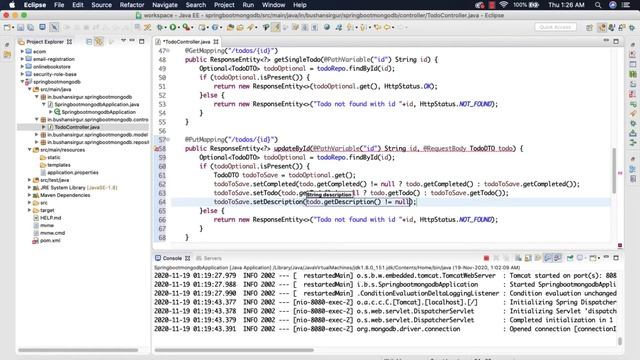Viewport: 640px width, 360px height.
Task: Open the Project Explorer View Menu dropdown
Action: click(x=123, y=41)
